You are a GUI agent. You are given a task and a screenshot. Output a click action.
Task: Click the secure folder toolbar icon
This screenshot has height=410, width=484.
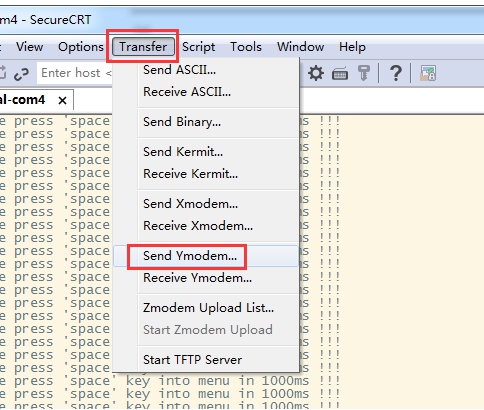coord(428,73)
